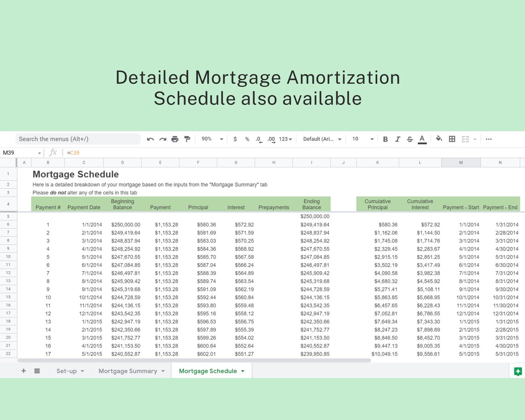The height and width of the screenshot is (420, 525).
Task: Apply currency format with the dollar sign icon
Action: [x=235, y=139]
